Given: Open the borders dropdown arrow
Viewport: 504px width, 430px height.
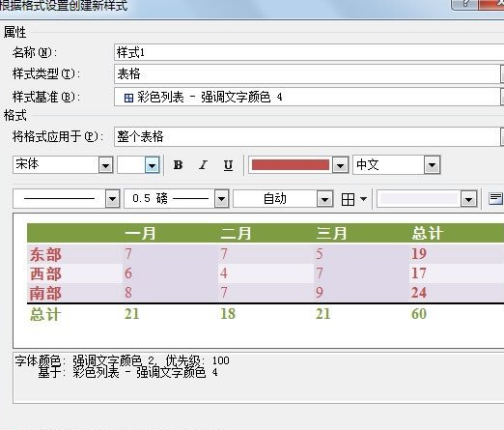Looking at the screenshot, I should (363, 199).
